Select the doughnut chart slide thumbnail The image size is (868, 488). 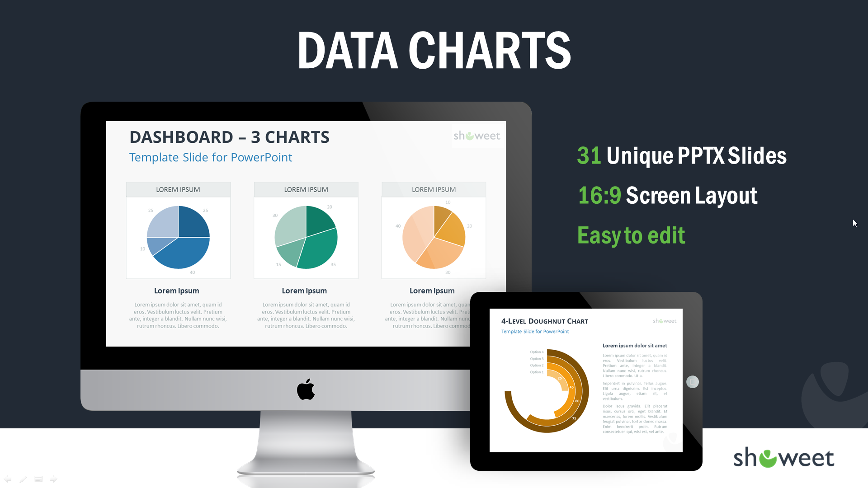coord(585,381)
